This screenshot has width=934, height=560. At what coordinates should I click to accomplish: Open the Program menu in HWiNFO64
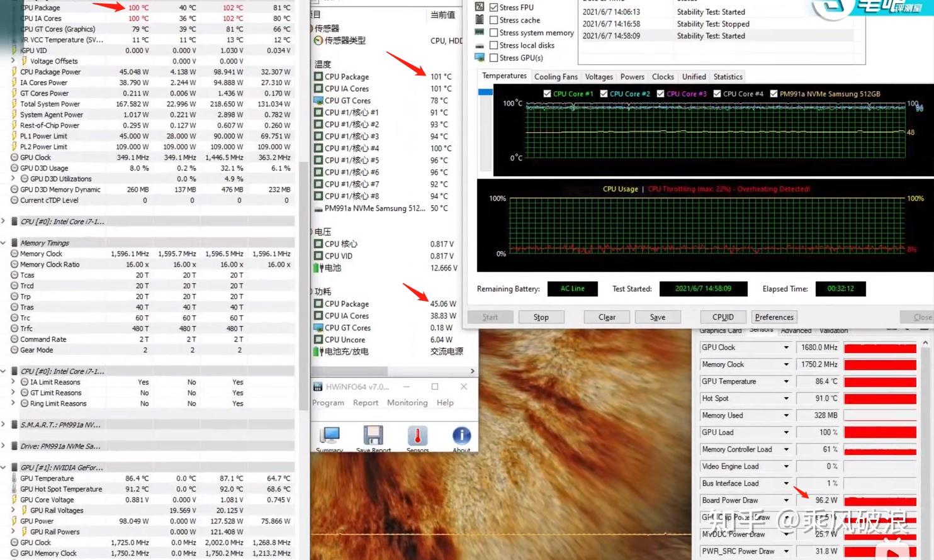coord(328,403)
